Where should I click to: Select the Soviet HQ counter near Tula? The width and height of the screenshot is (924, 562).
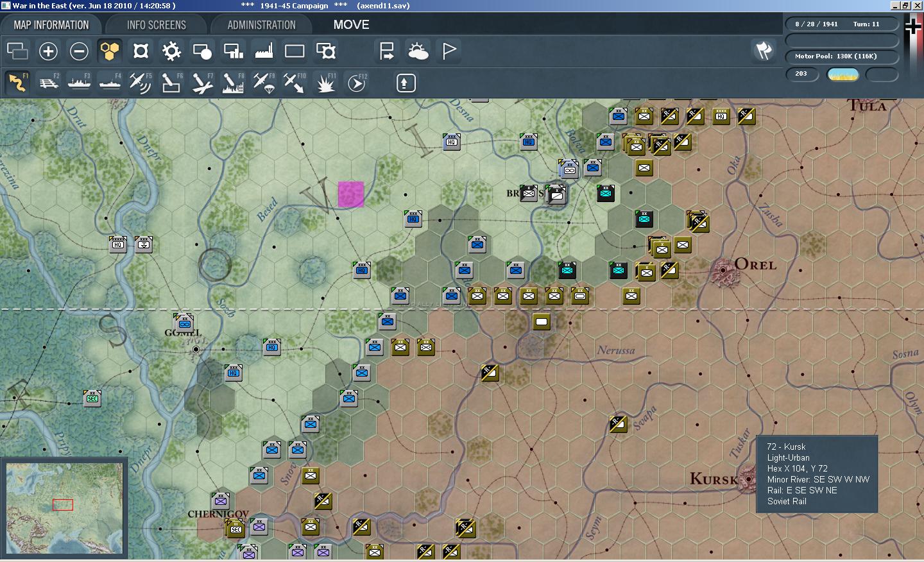(x=721, y=116)
